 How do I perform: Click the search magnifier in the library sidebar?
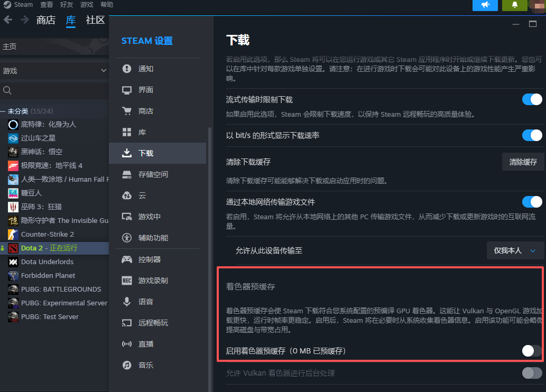(7, 90)
